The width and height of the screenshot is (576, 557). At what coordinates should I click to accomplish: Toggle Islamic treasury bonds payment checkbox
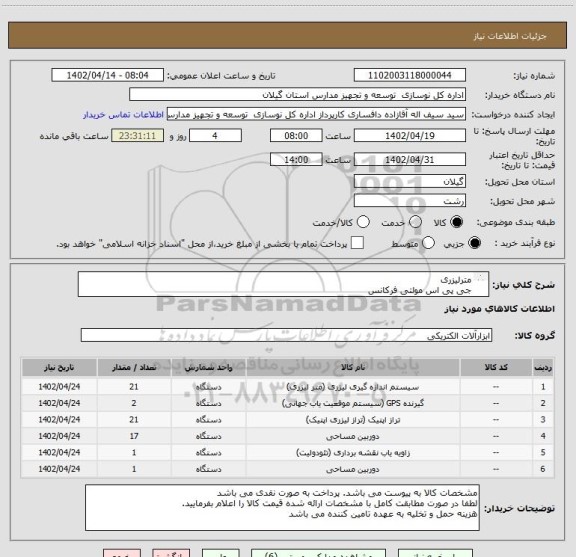point(357,243)
